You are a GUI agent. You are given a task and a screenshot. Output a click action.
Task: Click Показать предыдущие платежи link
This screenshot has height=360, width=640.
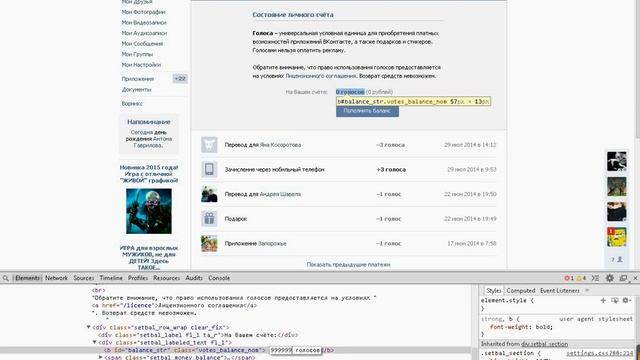pos(349,264)
